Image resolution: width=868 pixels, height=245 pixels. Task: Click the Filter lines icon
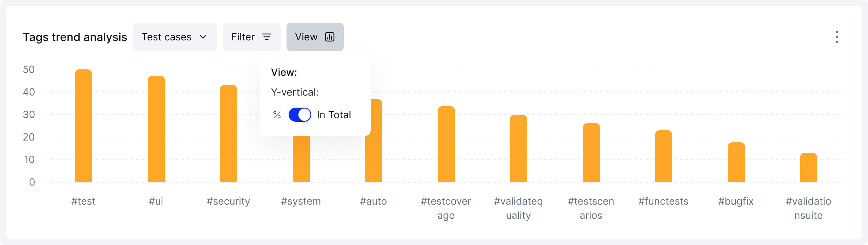267,37
